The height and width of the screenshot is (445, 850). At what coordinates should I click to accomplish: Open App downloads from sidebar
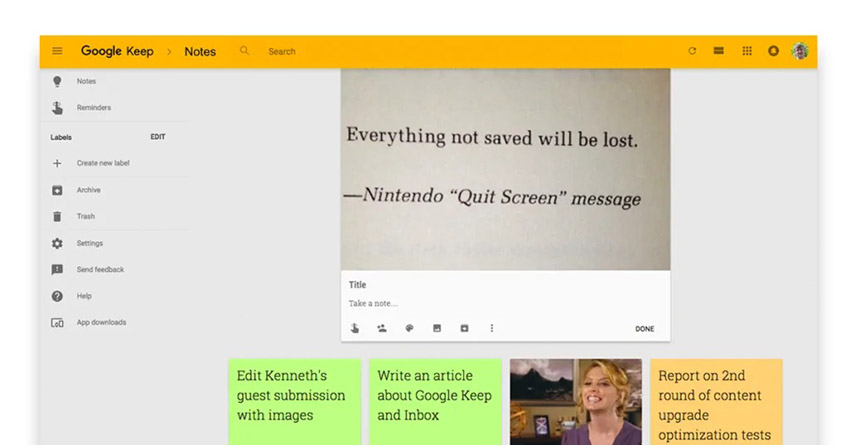pos(101,323)
